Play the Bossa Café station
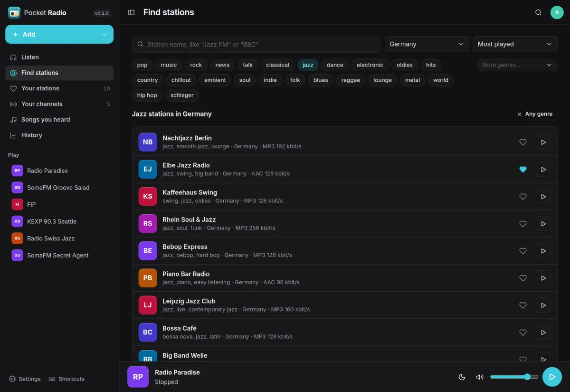 point(543,332)
